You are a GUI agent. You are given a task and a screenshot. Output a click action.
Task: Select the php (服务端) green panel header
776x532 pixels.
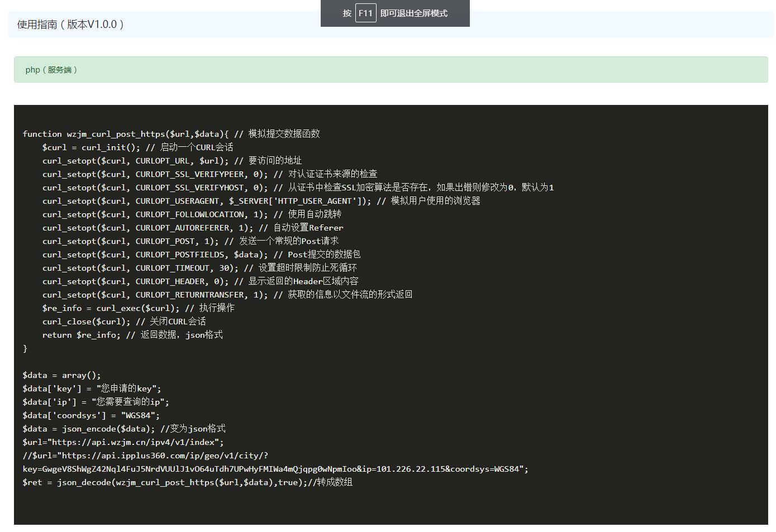(51, 70)
